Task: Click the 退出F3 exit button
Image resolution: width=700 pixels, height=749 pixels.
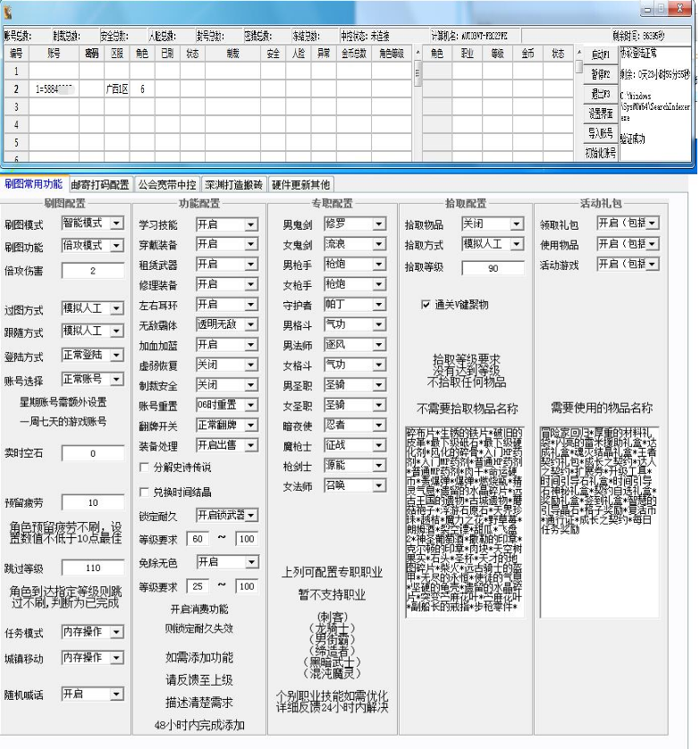Action: 601,94
